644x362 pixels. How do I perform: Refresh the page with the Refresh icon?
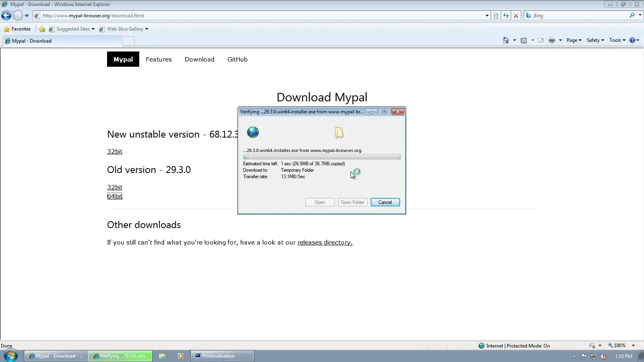(x=506, y=16)
